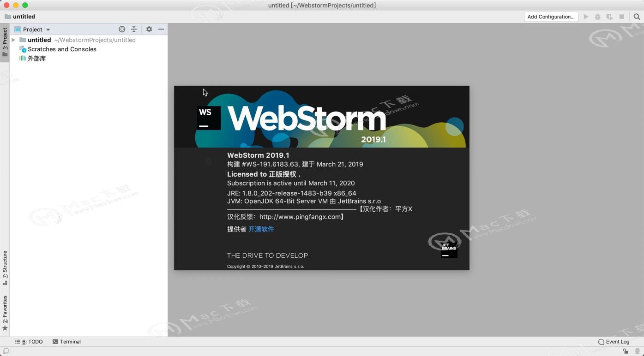This screenshot has width=644, height=356.
Task: Hide the Project tool window
Action: pos(161,29)
